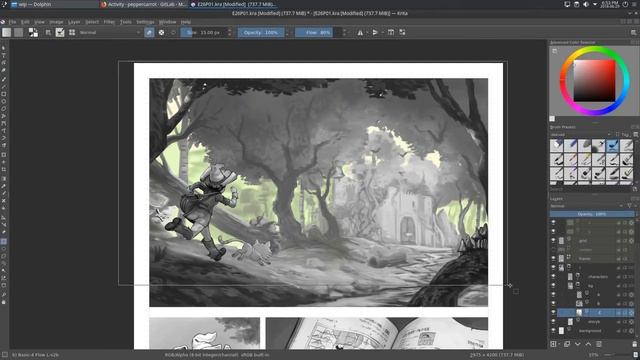This screenshot has height=360, width=640.
Task: Select the Text tool in the toolbox
Action: (4, 55)
